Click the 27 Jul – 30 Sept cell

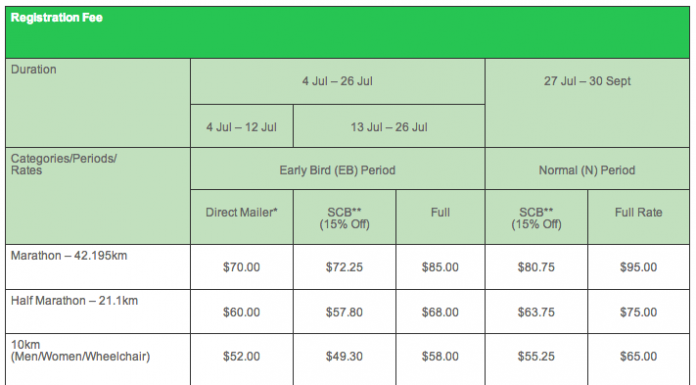point(587,81)
